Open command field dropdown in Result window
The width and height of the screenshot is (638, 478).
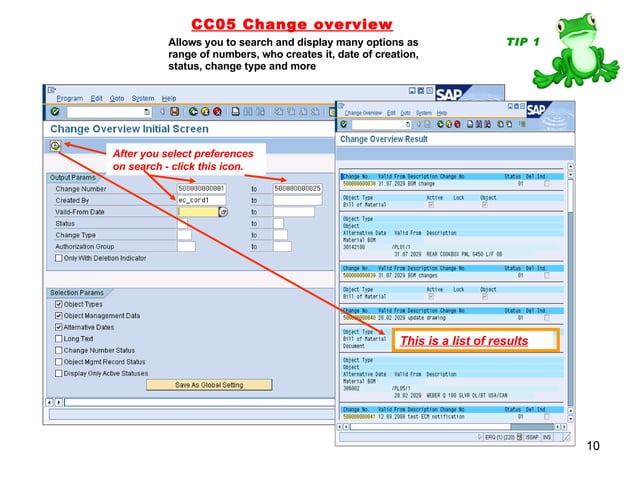(x=408, y=124)
